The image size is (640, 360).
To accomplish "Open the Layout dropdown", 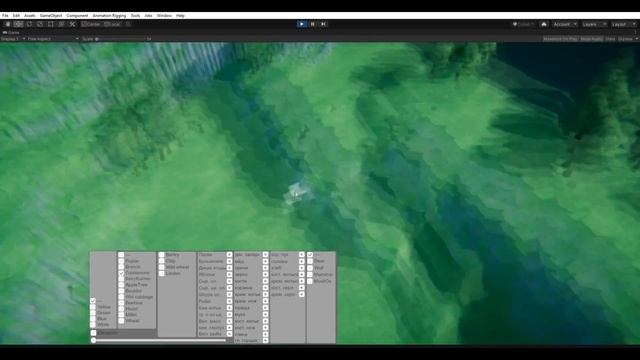I will (623, 24).
